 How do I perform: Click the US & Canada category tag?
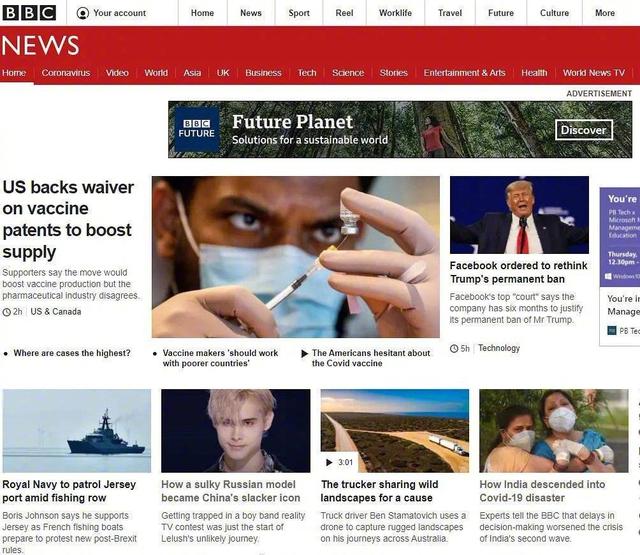click(x=56, y=312)
